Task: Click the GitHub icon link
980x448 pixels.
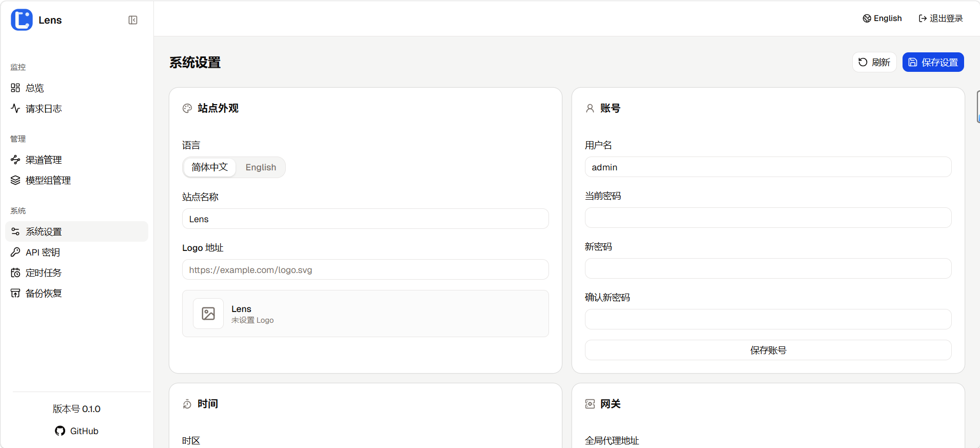Action: pyautogui.click(x=60, y=431)
